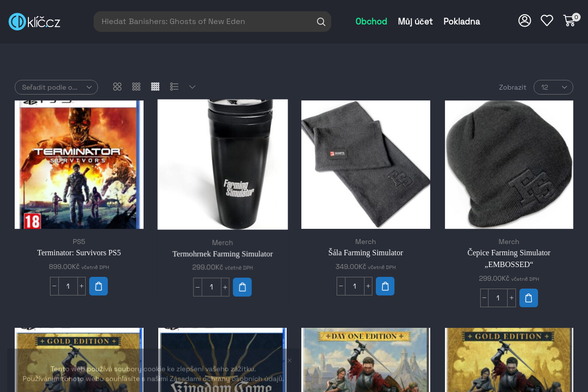Increase Terminator: Survivors PS5 quantity
Viewport: 588px width, 392px height.
click(x=81, y=286)
